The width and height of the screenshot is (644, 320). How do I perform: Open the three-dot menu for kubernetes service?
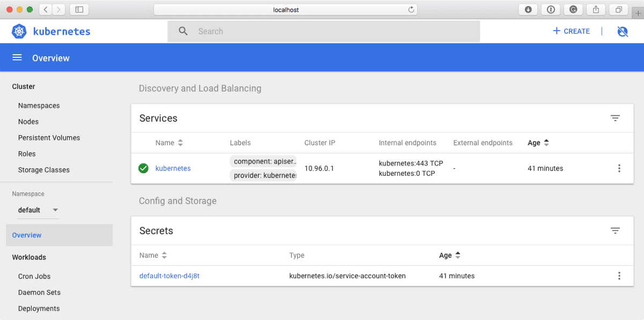click(619, 168)
